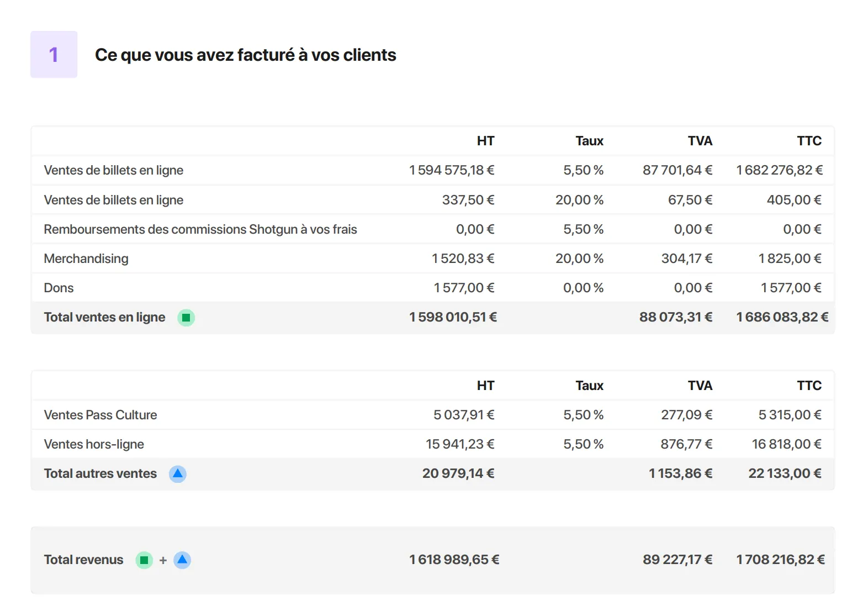Click 'Total autres ventes' label
Viewport: 868px width, 611px height.
(x=100, y=473)
